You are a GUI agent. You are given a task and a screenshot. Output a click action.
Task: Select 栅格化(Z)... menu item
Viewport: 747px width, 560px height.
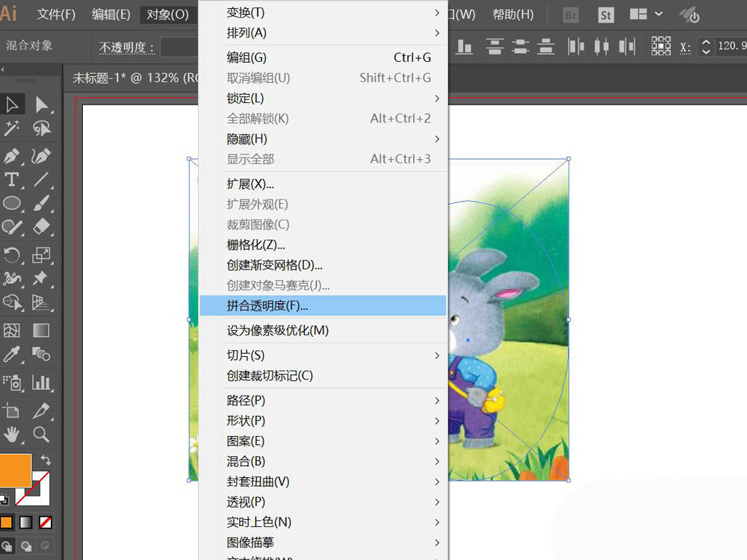click(323, 245)
